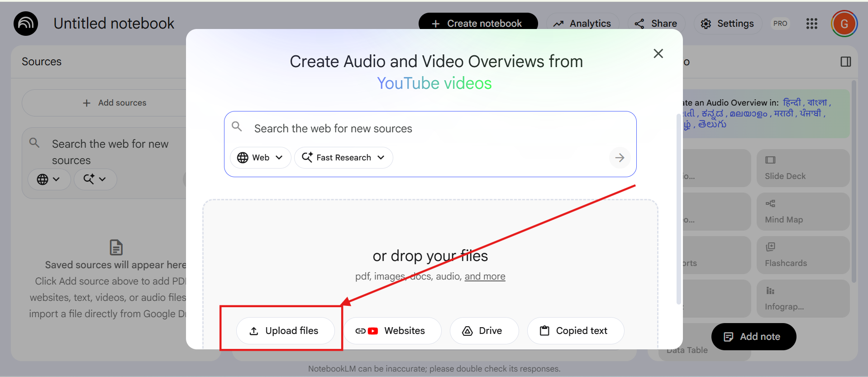868x377 pixels.
Task: Open the Share dialog
Action: 656,24
